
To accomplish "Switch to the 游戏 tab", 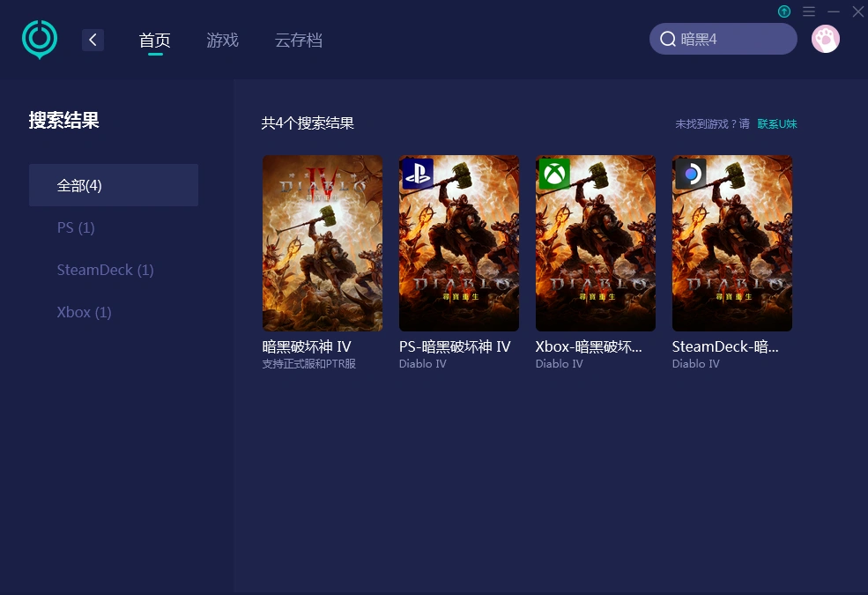I will [223, 40].
